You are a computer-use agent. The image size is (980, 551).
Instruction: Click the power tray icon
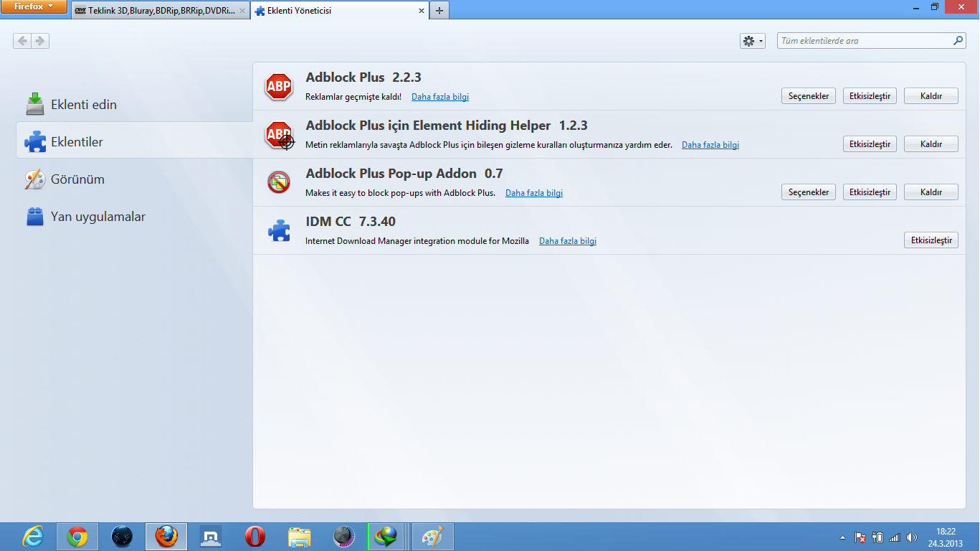pyautogui.click(x=877, y=537)
